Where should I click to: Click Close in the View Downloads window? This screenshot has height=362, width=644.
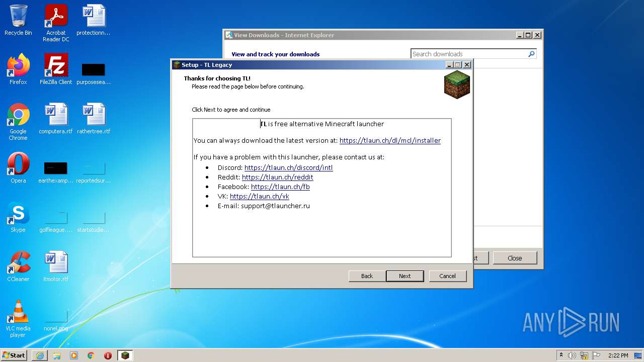515,258
